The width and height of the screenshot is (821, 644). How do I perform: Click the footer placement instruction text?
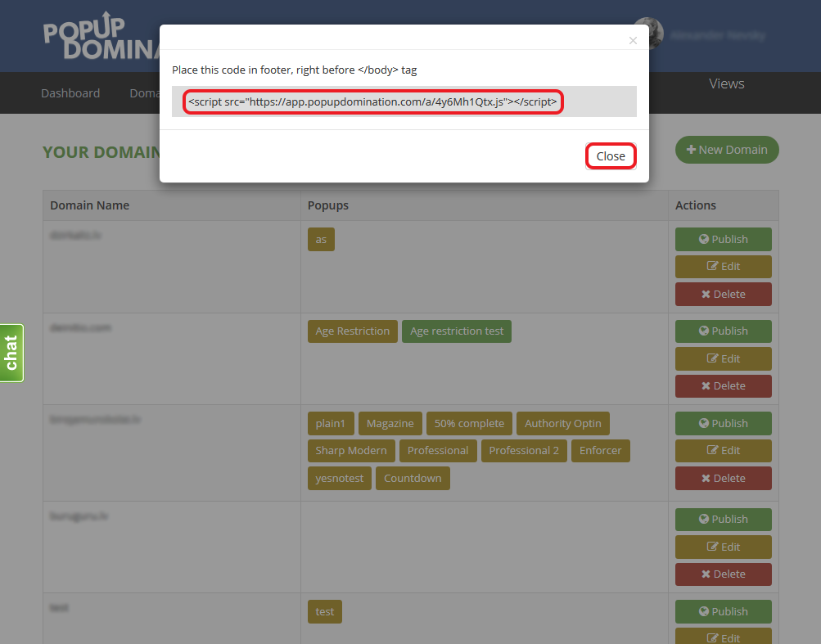pyautogui.click(x=294, y=70)
